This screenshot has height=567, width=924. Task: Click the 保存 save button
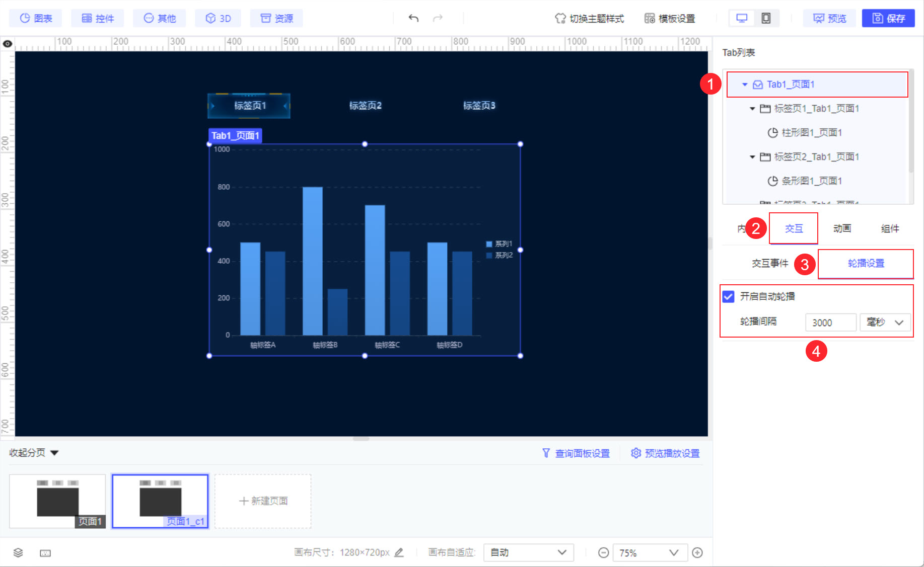click(888, 18)
